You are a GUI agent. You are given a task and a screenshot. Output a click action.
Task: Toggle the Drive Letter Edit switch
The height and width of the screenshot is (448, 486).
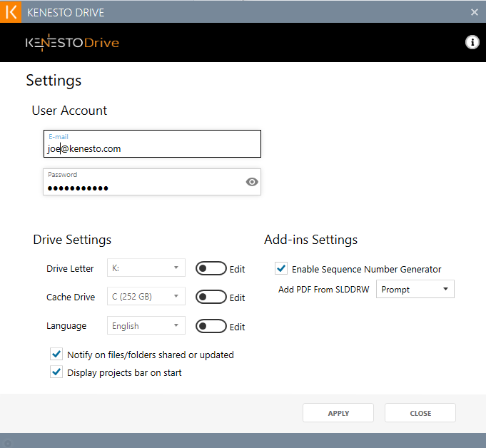(211, 268)
